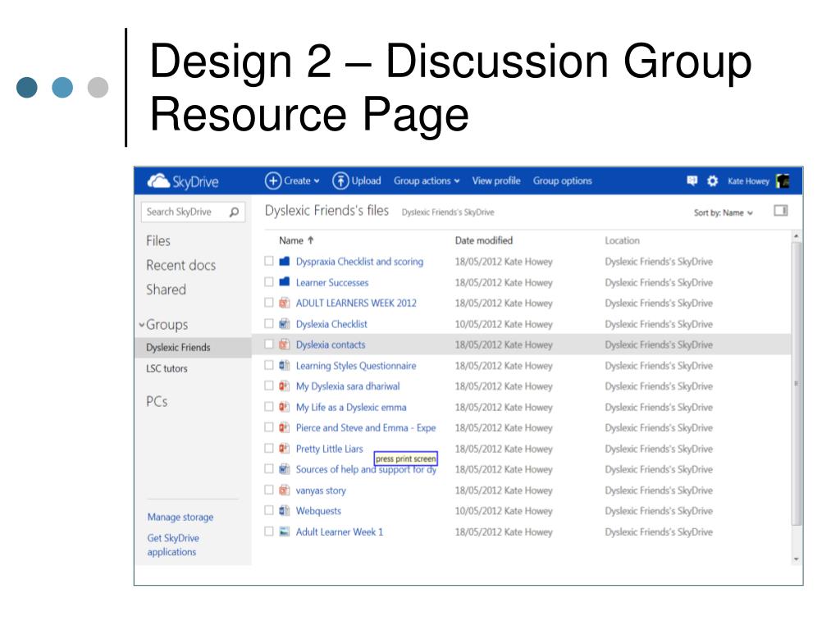This screenshot has height=630, width=840.
Task: Check the Dyslexia Checklist checkbox
Action: (269, 323)
